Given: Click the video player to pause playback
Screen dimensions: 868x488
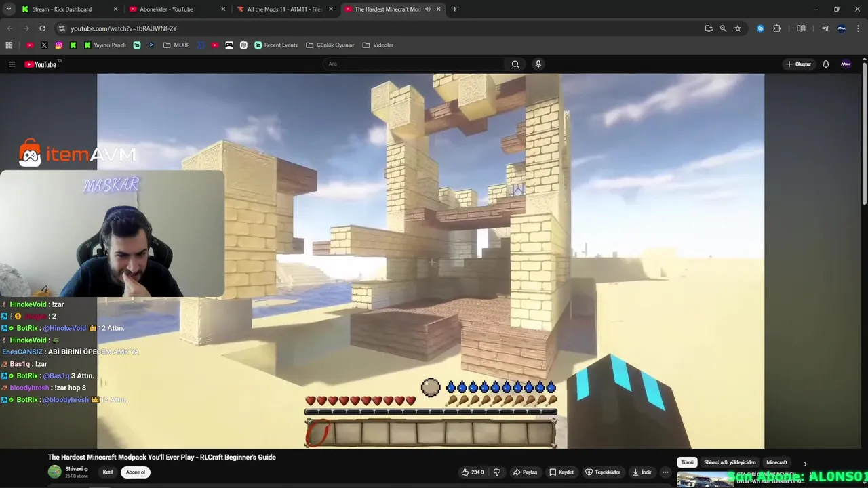Looking at the screenshot, I should tap(431, 261).
